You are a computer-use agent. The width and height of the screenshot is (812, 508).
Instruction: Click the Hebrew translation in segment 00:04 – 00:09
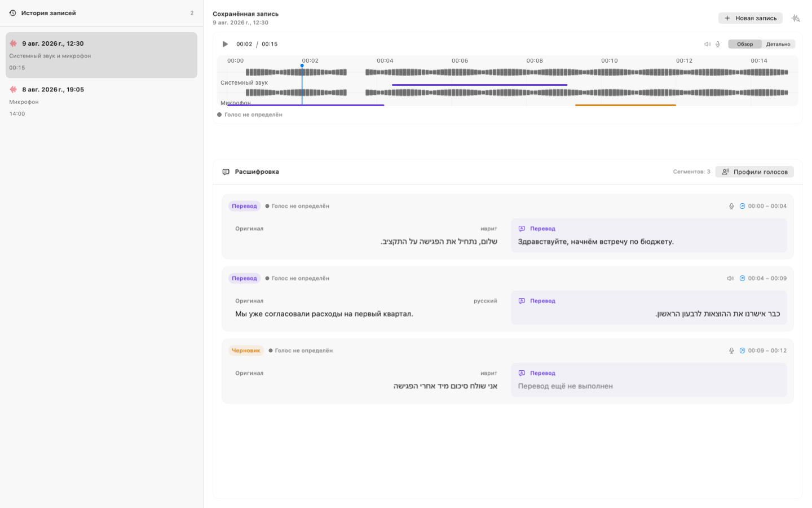pyautogui.click(x=717, y=314)
